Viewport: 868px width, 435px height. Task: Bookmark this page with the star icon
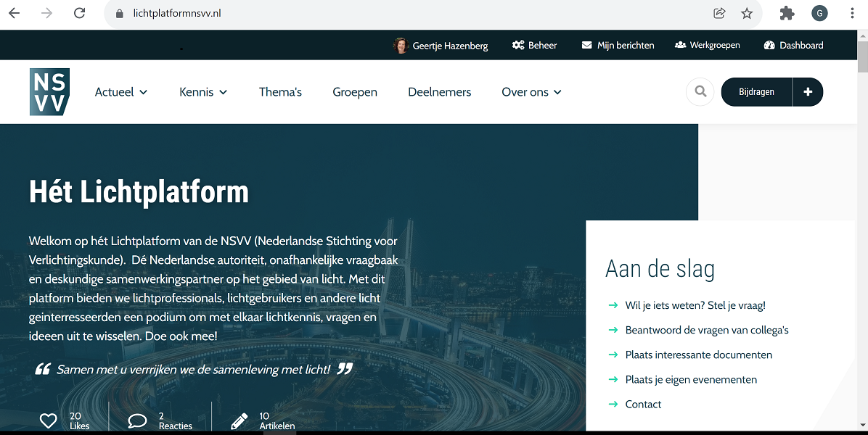pos(747,13)
